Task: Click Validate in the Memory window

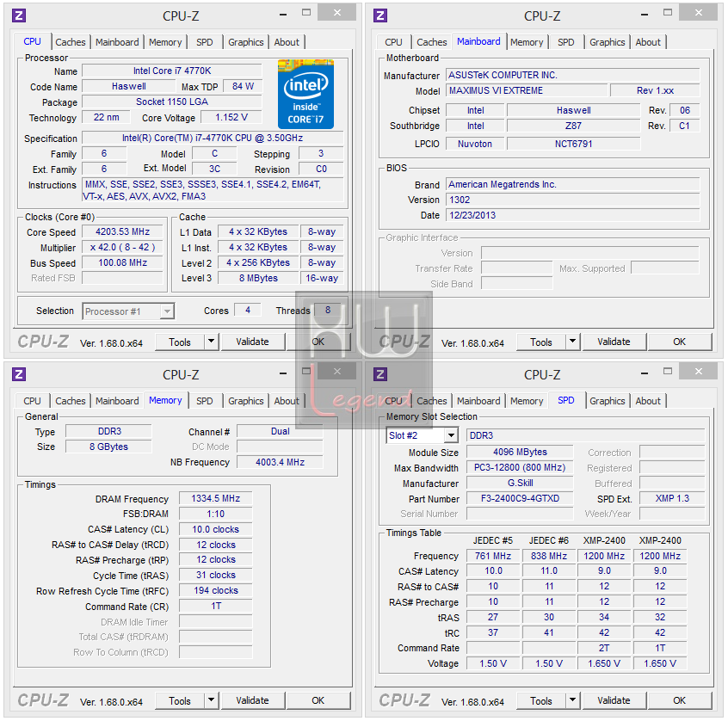Action: click(252, 700)
